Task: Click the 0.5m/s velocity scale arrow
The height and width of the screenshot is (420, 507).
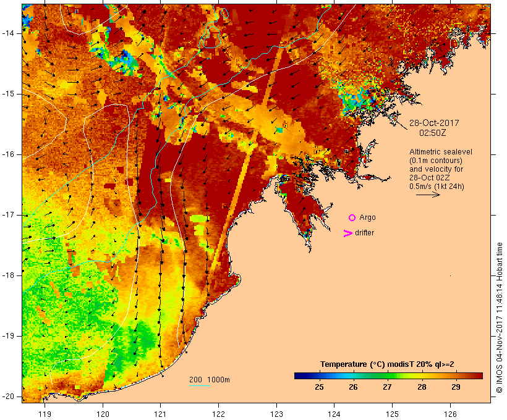Action: (x=428, y=195)
